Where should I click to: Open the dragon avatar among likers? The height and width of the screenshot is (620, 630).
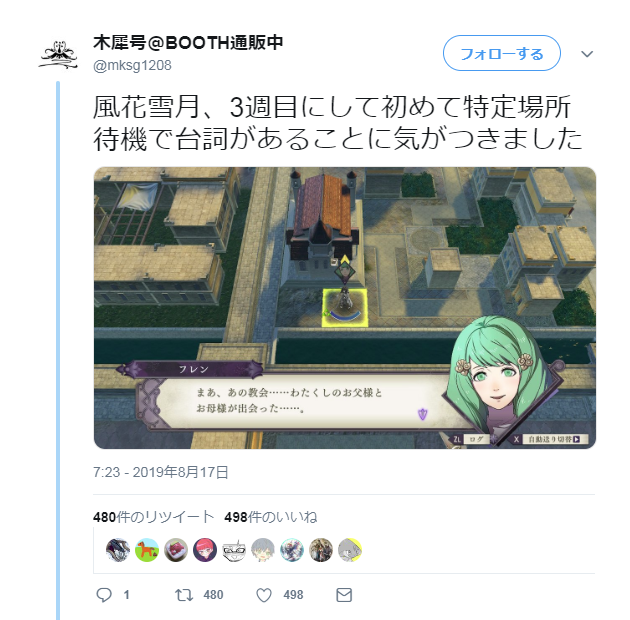coord(118,550)
